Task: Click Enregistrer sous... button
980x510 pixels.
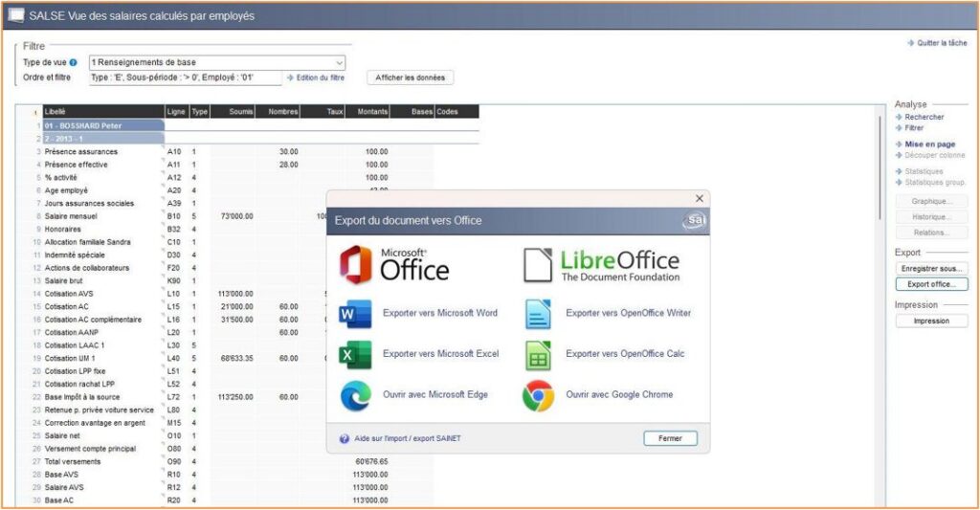Action: [931, 268]
